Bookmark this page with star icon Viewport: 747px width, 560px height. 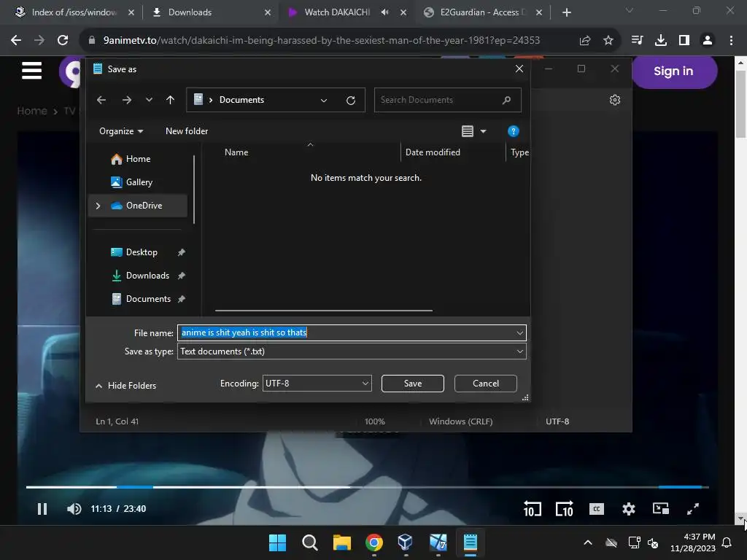pyautogui.click(x=608, y=41)
